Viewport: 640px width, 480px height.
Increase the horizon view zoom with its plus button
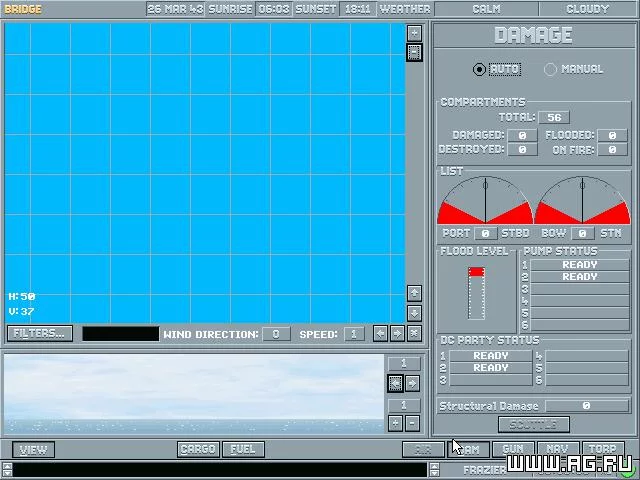tap(396, 423)
